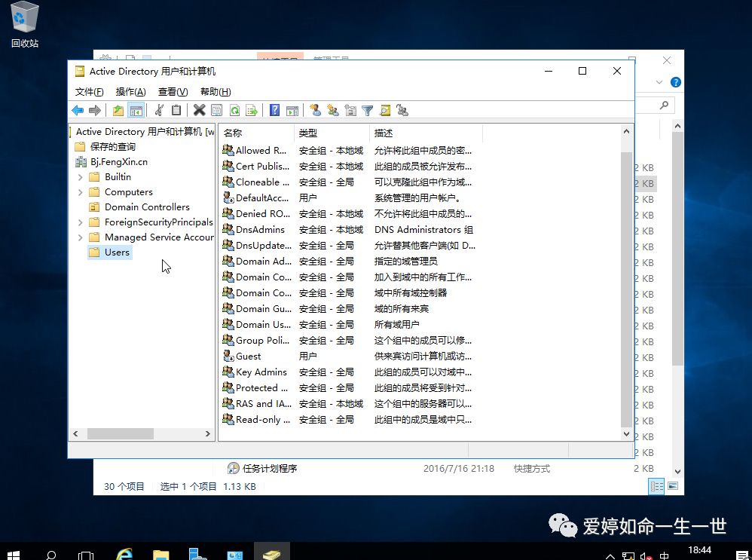Open File Explorer from taskbar
Viewport: 752px width, 560px height.
coord(161,554)
